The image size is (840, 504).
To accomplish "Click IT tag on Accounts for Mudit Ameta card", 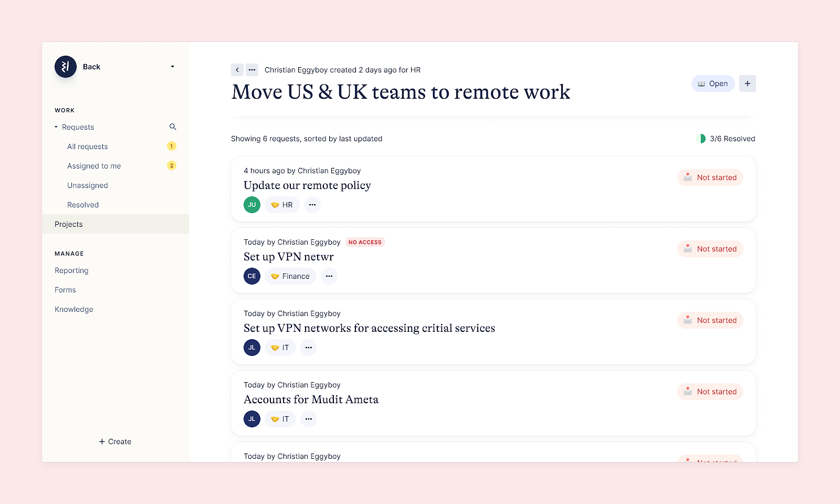I will pos(280,419).
